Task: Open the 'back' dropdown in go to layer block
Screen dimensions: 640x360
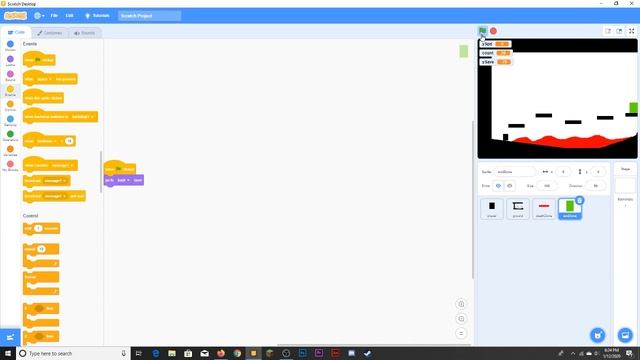Action: [123, 180]
